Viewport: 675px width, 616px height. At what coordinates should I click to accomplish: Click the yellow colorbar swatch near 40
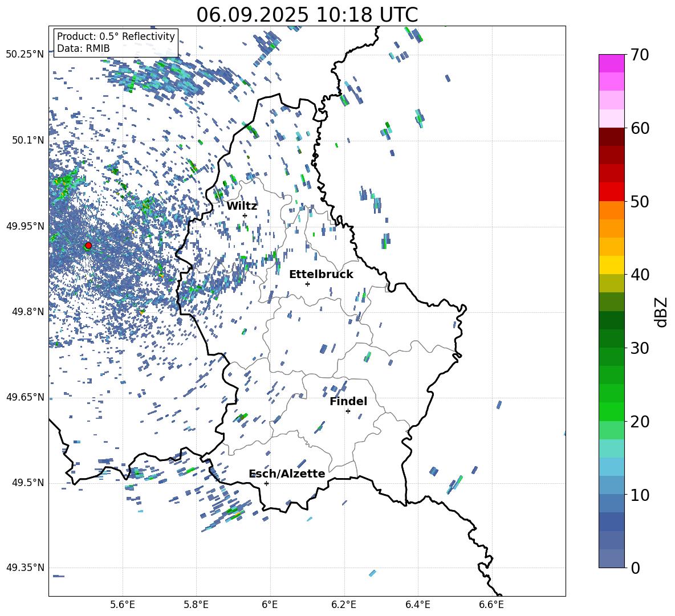coord(612,266)
